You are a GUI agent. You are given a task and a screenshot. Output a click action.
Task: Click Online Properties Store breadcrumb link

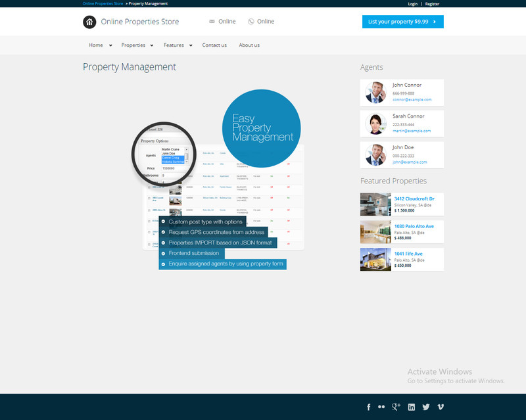103,4
